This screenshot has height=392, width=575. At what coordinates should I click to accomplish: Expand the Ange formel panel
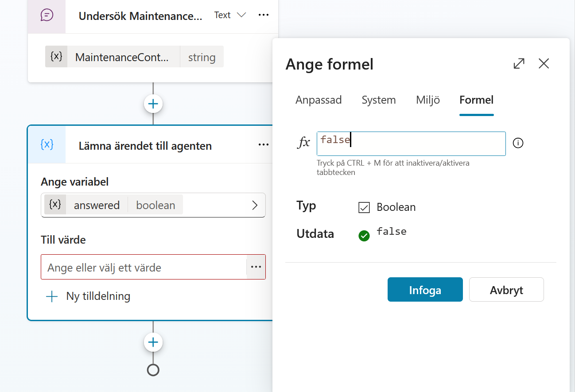[x=519, y=64]
